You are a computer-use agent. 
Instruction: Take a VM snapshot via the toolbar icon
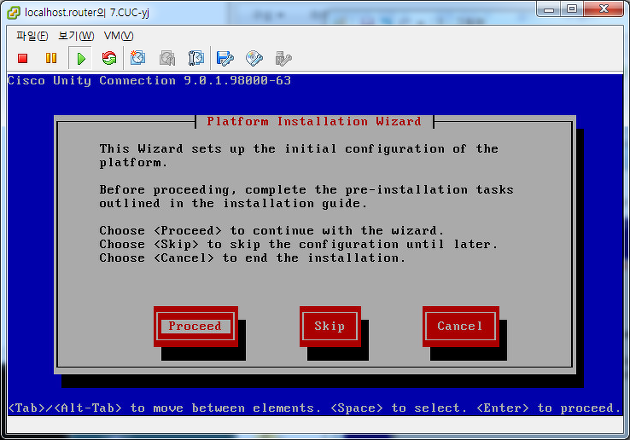[x=138, y=59]
